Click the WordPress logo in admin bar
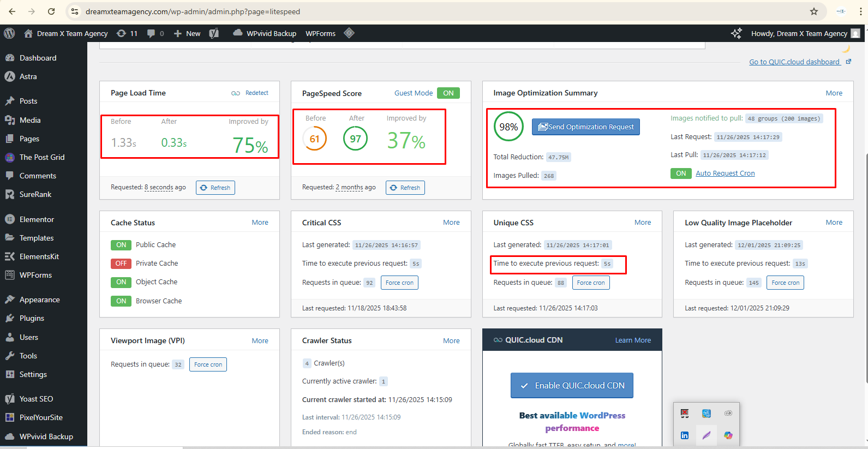This screenshot has width=868, height=449. (x=9, y=33)
